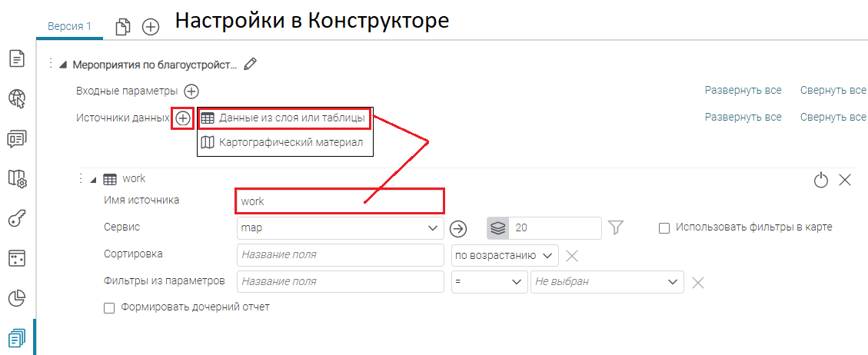Screen dimensions: 868x355
Task: Check Формировать дочерний отчет
Action: [109, 307]
